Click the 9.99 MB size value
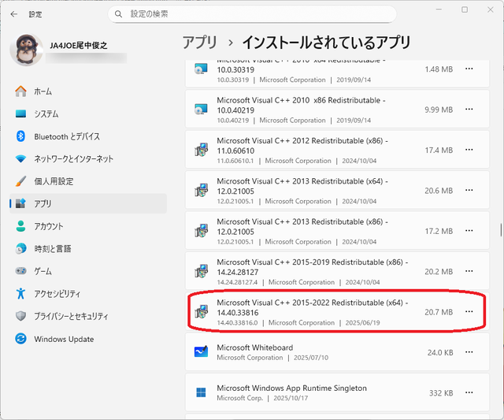 click(439, 110)
